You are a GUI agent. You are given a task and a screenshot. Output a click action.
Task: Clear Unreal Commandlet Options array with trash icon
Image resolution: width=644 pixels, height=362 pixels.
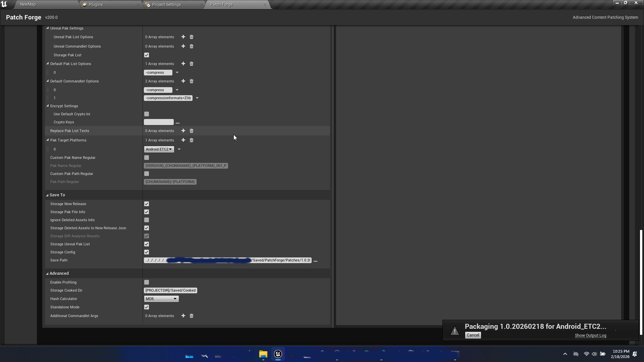pos(192,46)
